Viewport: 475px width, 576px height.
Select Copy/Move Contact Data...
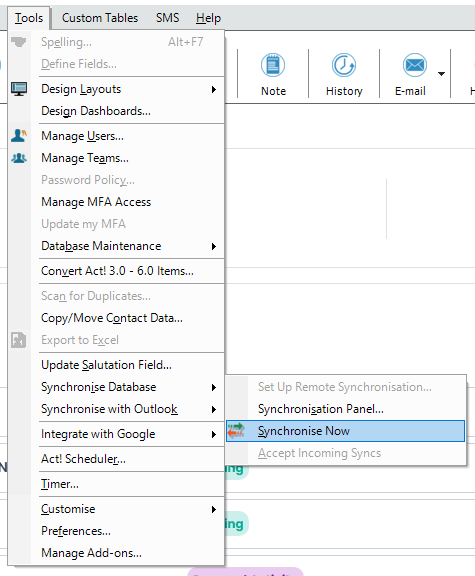(x=116, y=318)
